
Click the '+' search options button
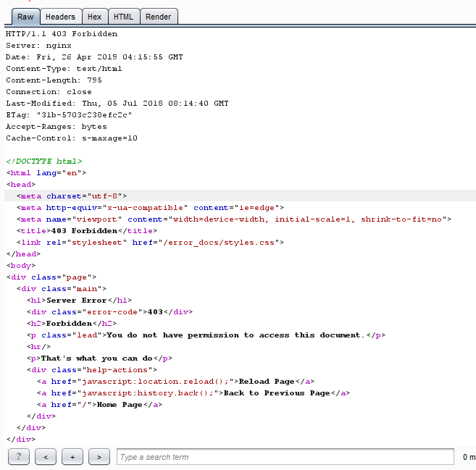pyautogui.click(x=72, y=456)
